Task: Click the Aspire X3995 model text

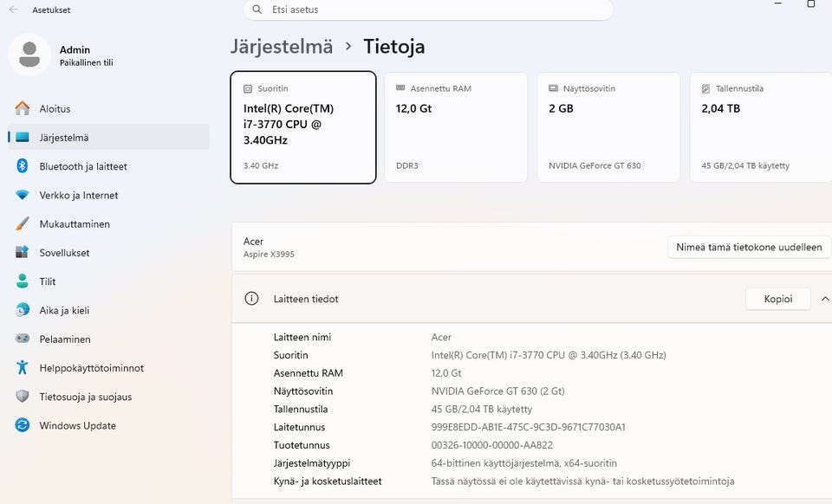Action: [269, 255]
